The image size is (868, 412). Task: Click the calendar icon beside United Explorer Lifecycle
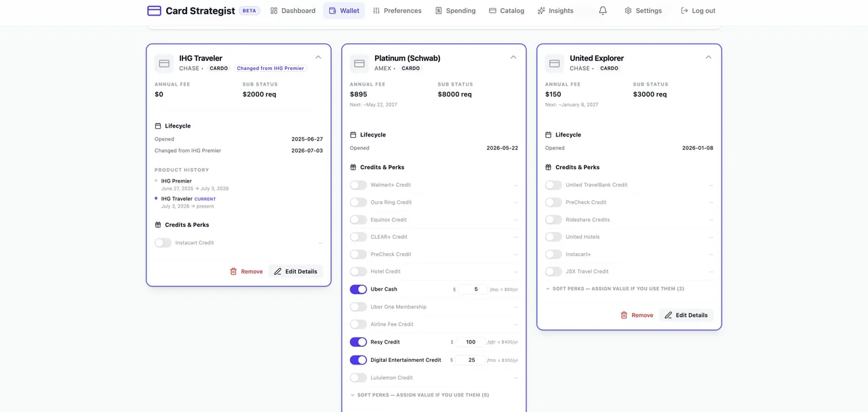549,135
